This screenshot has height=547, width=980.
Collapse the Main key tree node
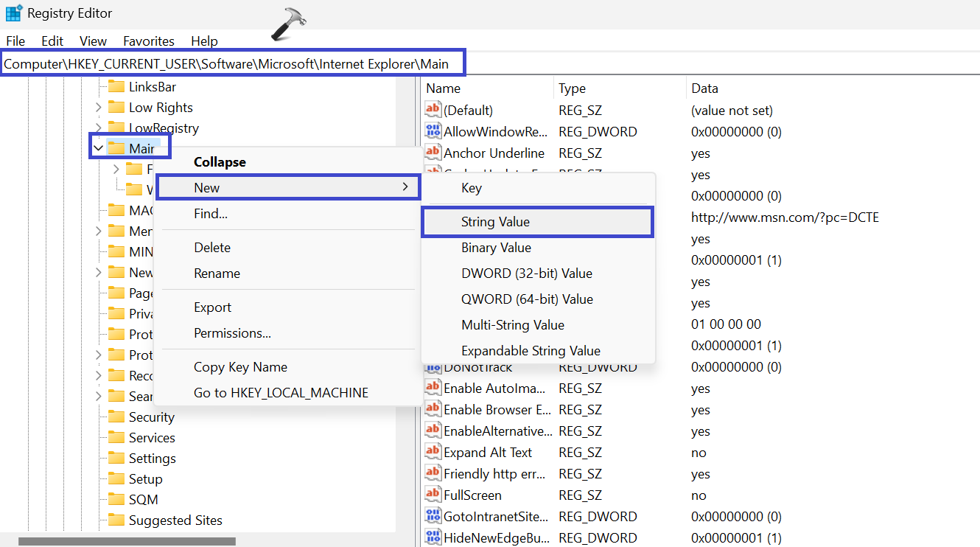click(98, 148)
